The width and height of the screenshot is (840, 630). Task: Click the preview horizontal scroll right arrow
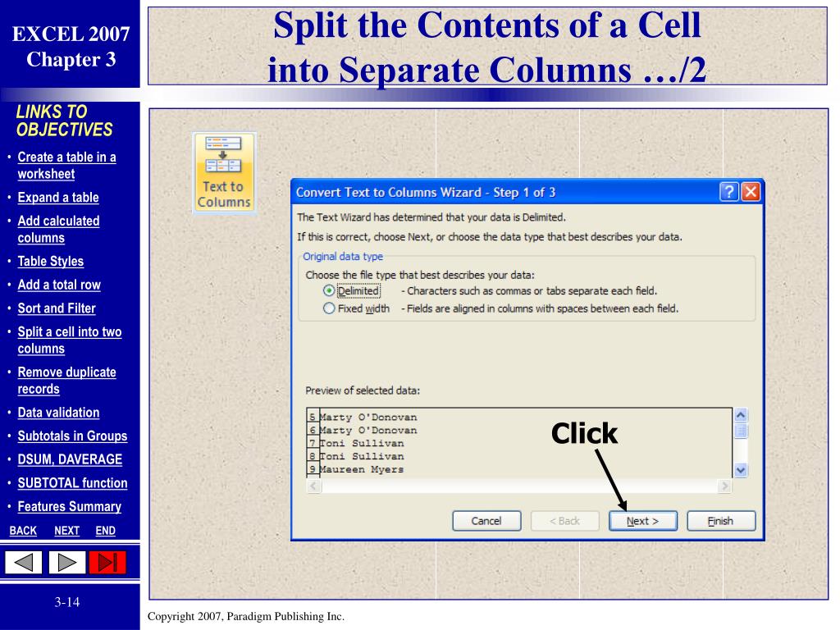724,486
